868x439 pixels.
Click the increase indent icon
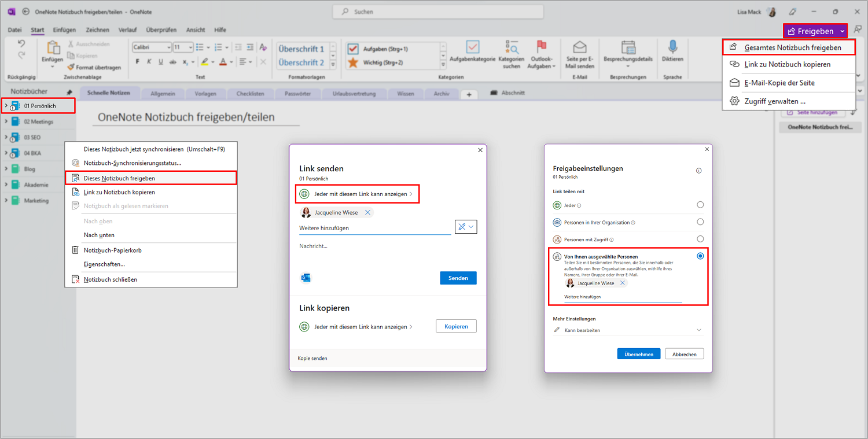(250, 47)
